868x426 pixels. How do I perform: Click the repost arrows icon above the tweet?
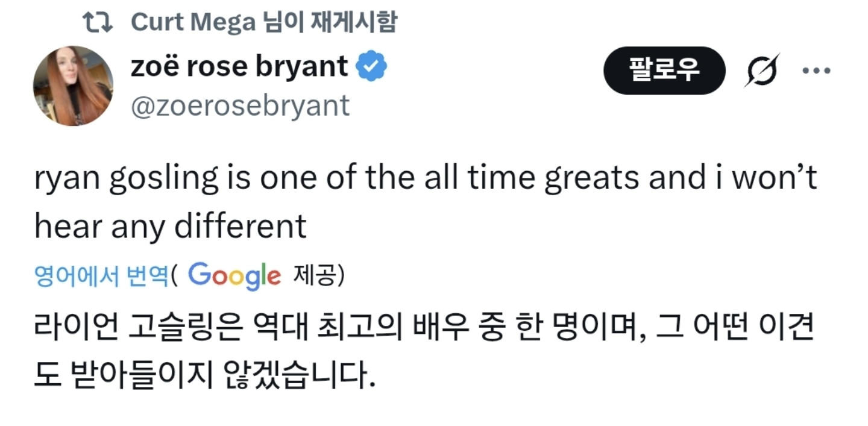tap(98, 22)
